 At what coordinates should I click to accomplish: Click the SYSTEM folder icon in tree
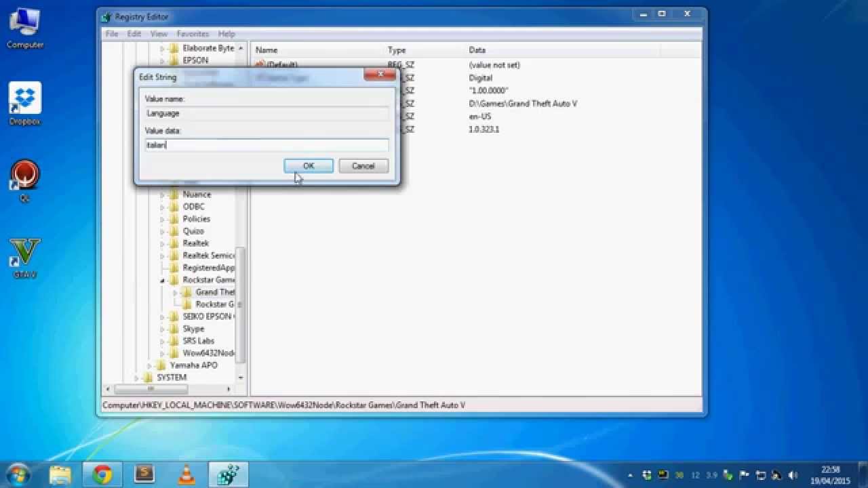click(x=149, y=378)
